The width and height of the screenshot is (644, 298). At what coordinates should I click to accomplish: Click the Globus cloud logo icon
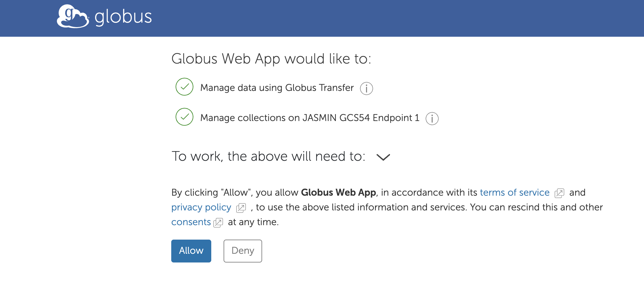[73, 17]
